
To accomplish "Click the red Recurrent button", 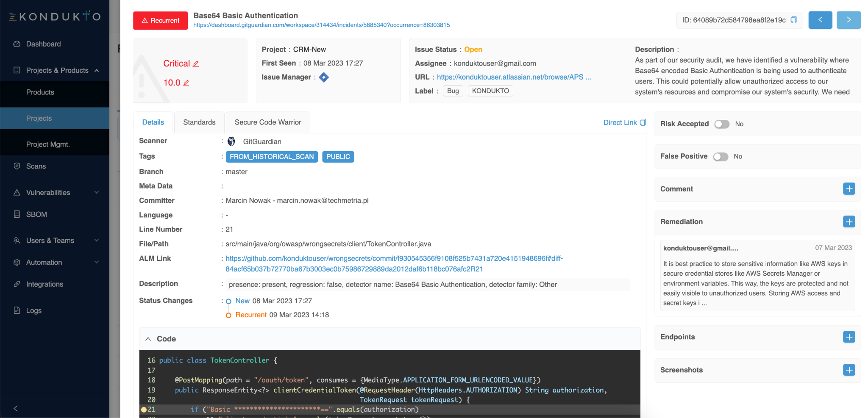I will (160, 20).
